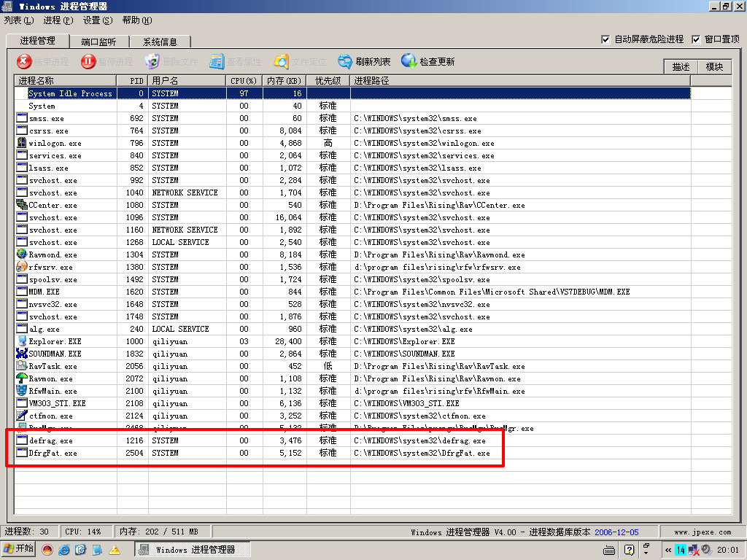Select the SOUNDMAN.EXE process icon
747x560 pixels.
click(x=22, y=353)
